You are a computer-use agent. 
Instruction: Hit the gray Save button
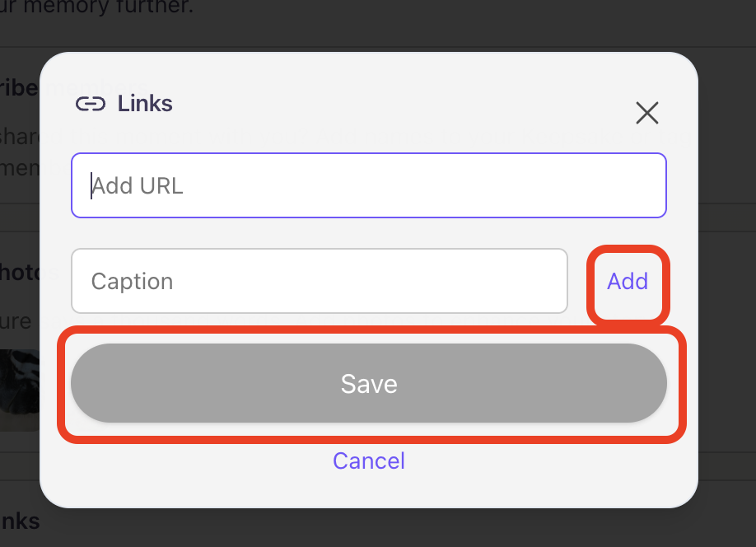[x=368, y=384]
